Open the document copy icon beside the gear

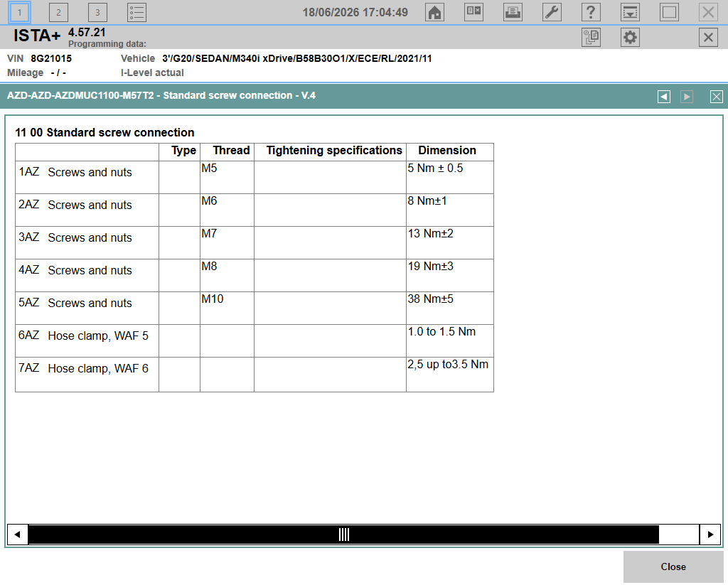tap(591, 37)
